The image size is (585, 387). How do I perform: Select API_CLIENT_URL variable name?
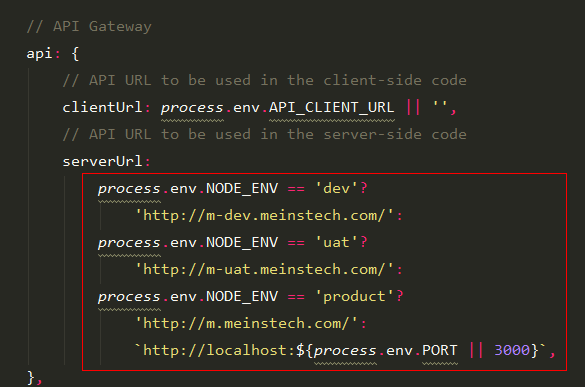[x=331, y=107]
